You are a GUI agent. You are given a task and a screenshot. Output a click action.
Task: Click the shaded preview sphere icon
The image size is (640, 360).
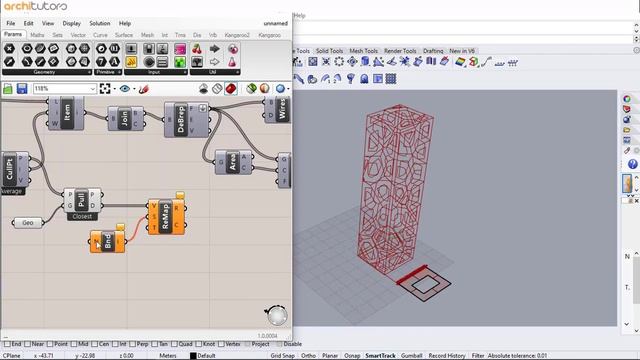pyautogui.click(x=264, y=89)
